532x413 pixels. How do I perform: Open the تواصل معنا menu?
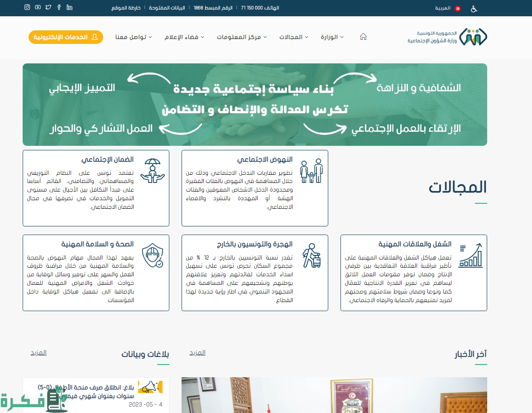(134, 37)
